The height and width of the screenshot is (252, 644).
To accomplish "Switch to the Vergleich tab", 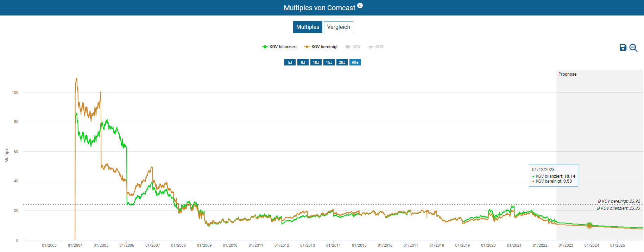I will tap(338, 27).
